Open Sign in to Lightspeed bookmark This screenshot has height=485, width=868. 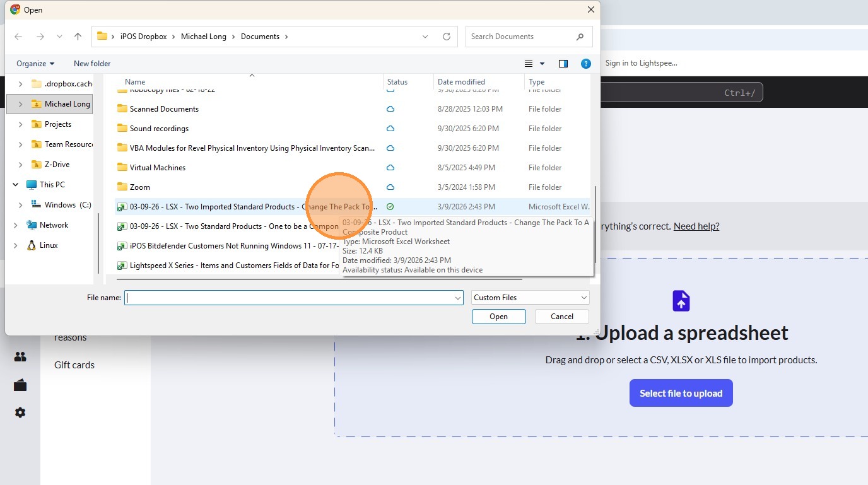(641, 63)
